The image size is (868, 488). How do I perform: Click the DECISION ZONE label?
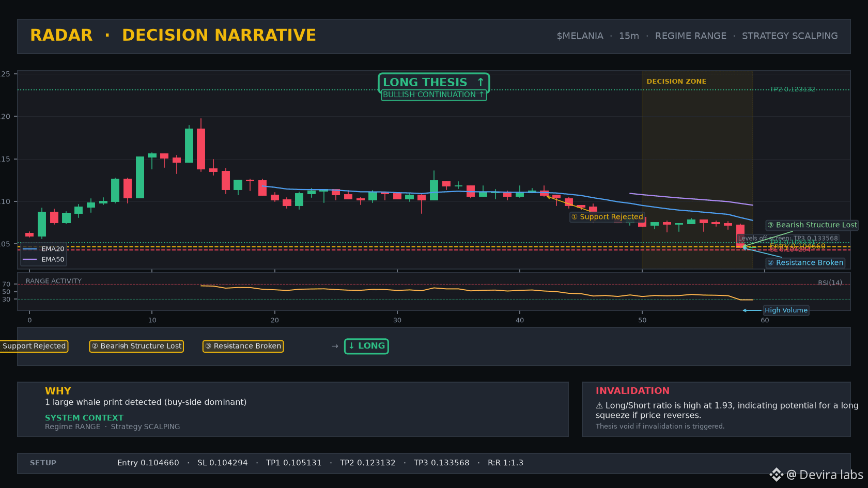click(676, 82)
